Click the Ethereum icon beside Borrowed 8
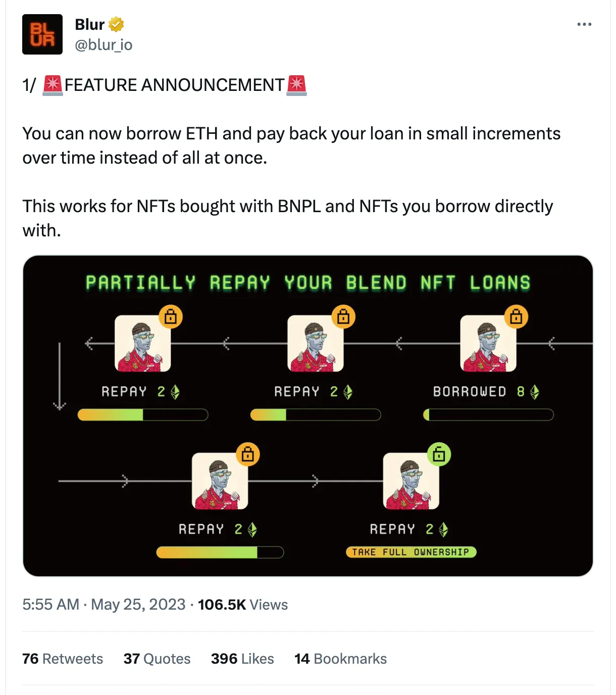Image resolution: width=616 pixels, height=695 pixels. coord(535,392)
